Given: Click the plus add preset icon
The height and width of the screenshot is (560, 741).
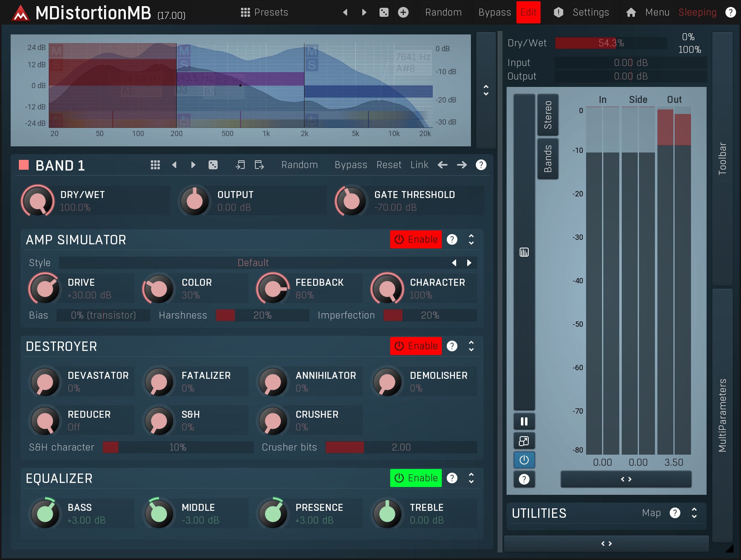Looking at the screenshot, I should [403, 12].
